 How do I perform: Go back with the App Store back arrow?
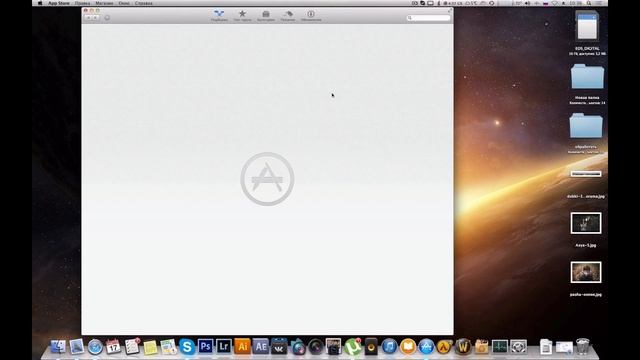click(x=88, y=18)
